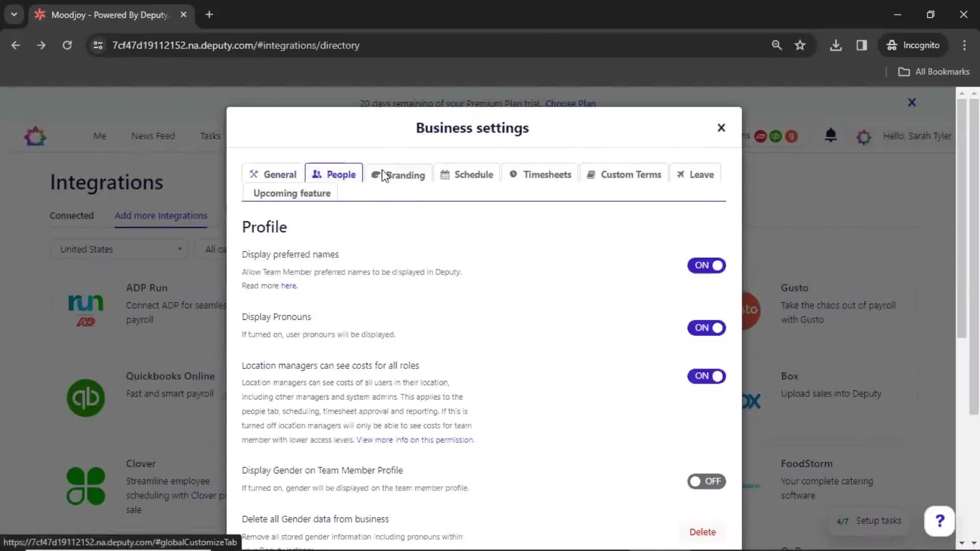The height and width of the screenshot is (551, 980).
Task: Toggle Display Pronouns off
Action: click(707, 328)
